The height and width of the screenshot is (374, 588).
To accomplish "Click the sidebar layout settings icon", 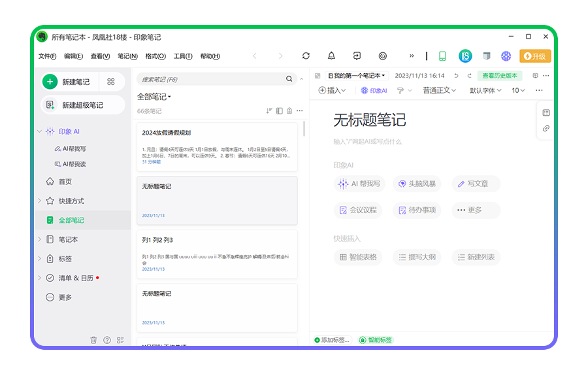I will point(120,340).
